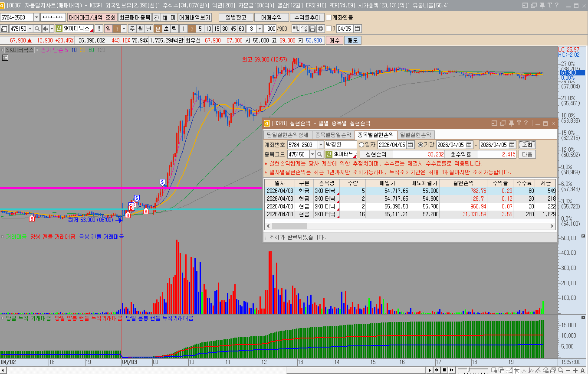Zoom in chart with plus icon
The width and height of the screenshot is (588, 374).
[575, 370]
